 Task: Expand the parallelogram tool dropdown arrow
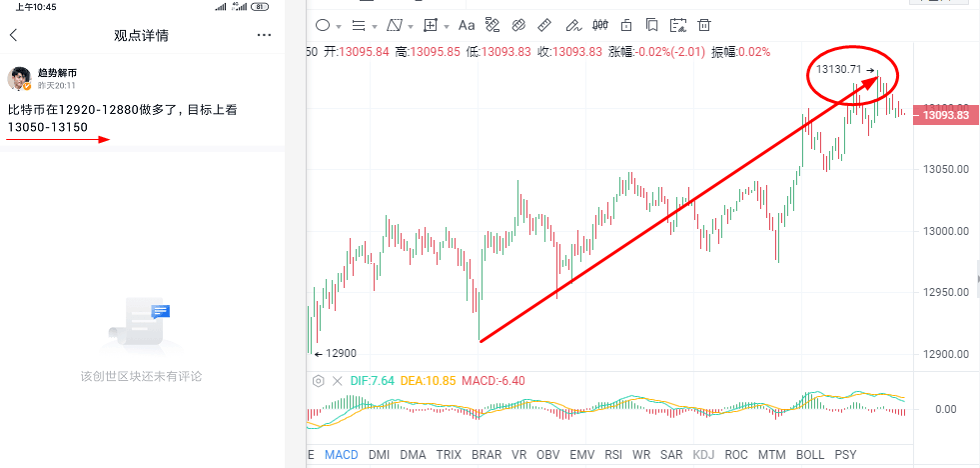(x=411, y=26)
